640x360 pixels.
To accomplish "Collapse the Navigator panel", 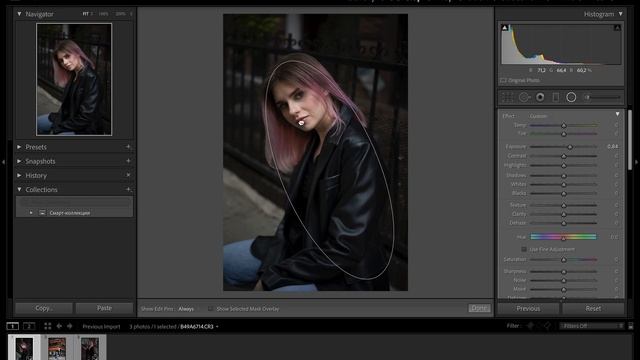I will point(19,14).
